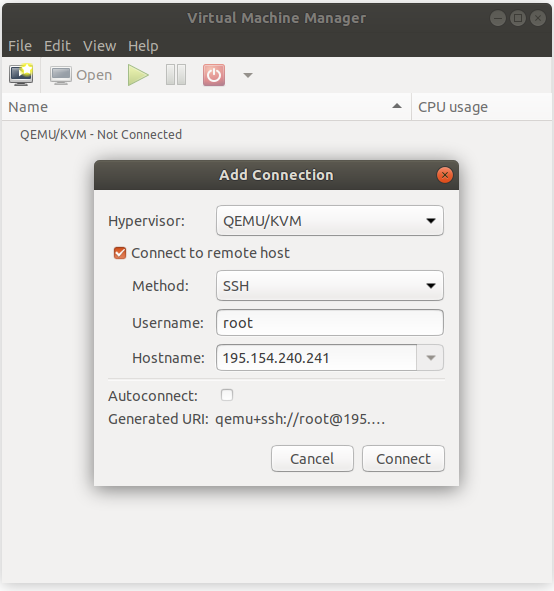Select the QEMU/KVM Not Connected entry

101,135
